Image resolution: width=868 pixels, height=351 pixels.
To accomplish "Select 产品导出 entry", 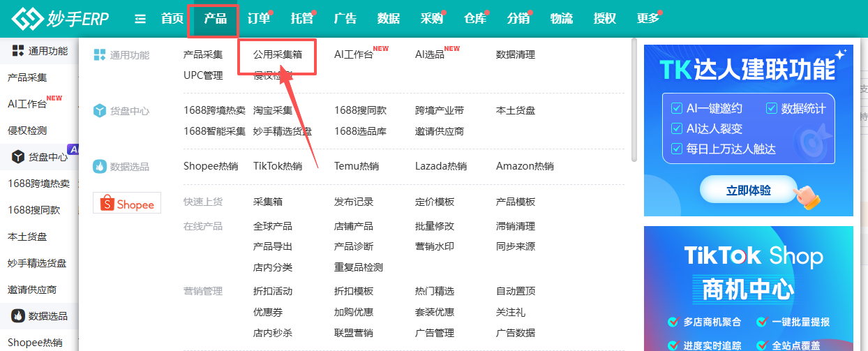I will click(273, 246).
